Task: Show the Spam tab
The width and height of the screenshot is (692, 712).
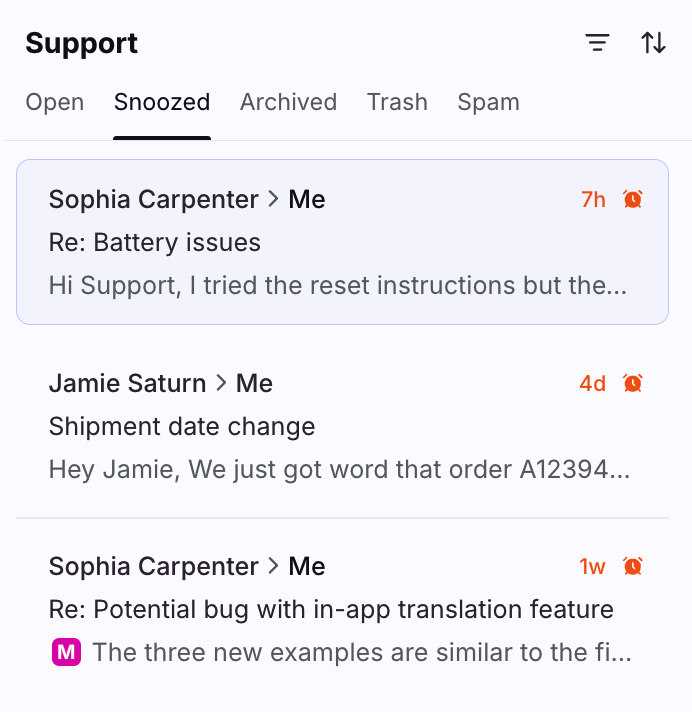Action: [x=488, y=102]
